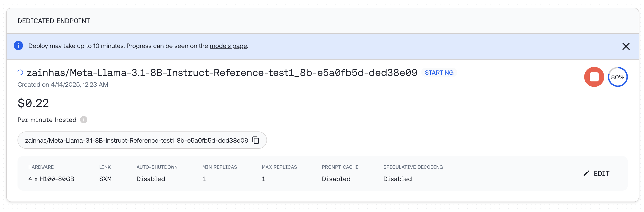Click the endpoint name text field
The height and width of the screenshot is (212, 644).
click(136, 141)
